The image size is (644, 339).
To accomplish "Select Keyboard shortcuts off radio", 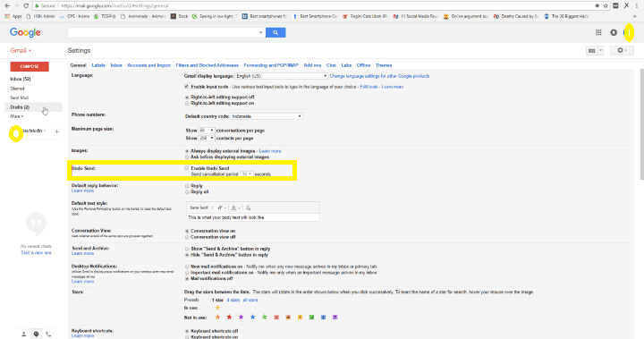I will pyautogui.click(x=187, y=331).
